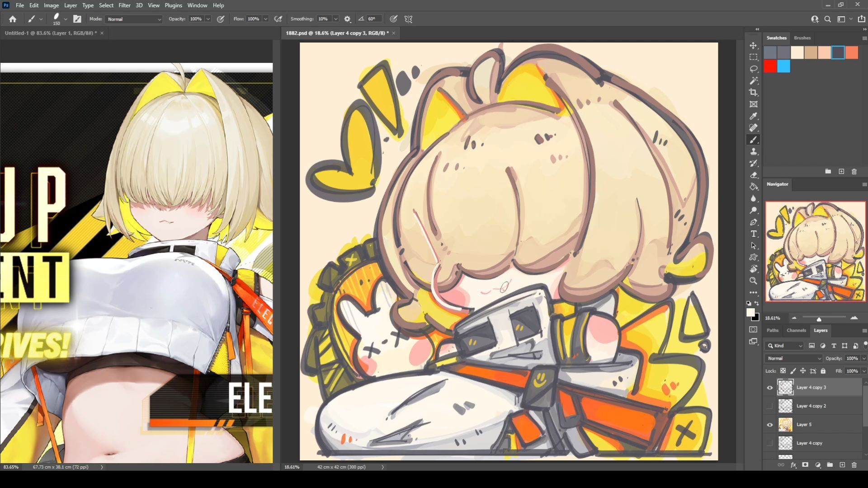Hide Layer 4 copy 3
868x488 pixels.
tap(769, 387)
